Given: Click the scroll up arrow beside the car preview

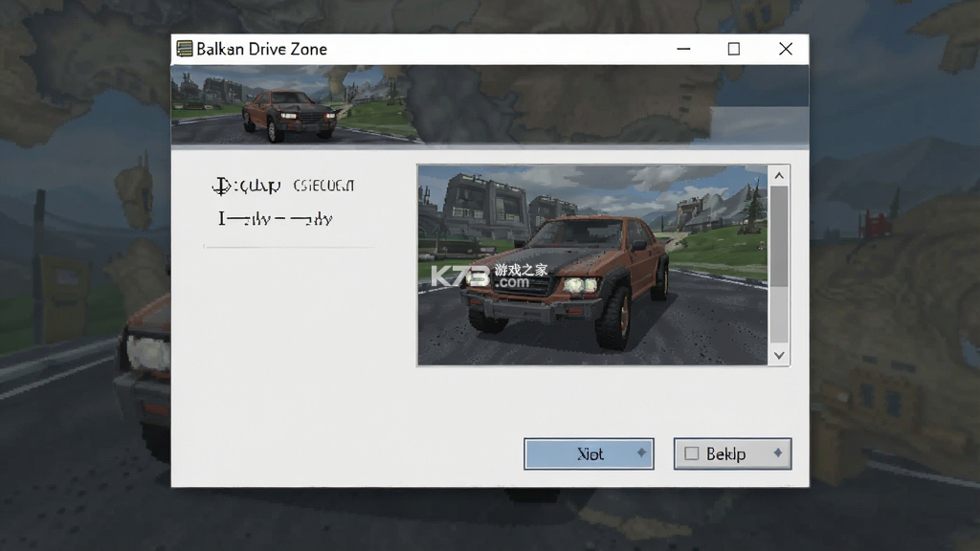Looking at the screenshot, I should 779,176.
